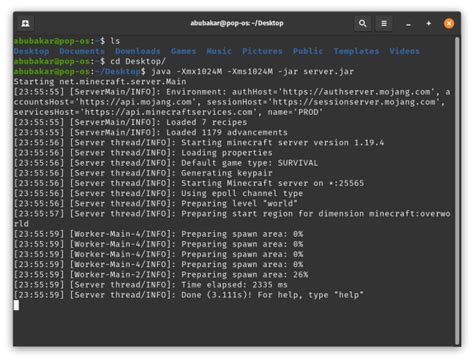Open the hamburger menu in the title bar
Screen dimensions: 474x361
point(384,24)
